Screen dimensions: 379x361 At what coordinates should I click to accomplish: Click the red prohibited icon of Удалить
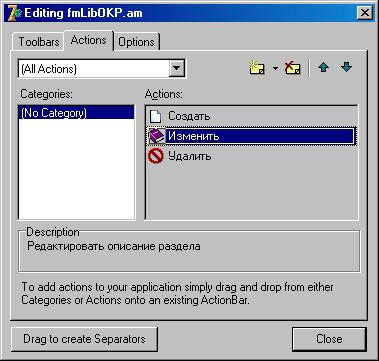[x=156, y=156]
